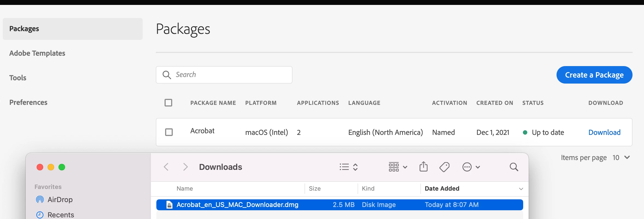Click CREATED ON column header
The width and height of the screenshot is (644, 219).
494,103
